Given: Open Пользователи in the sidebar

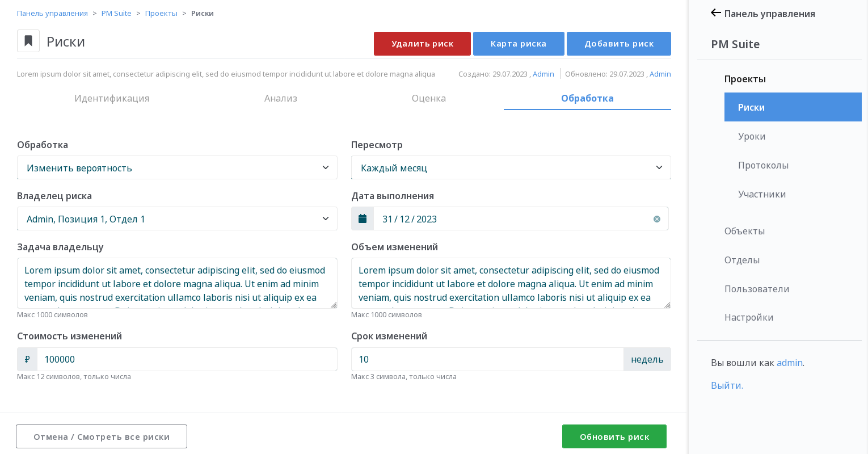Looking at the screenshot, I should [757, 289].
